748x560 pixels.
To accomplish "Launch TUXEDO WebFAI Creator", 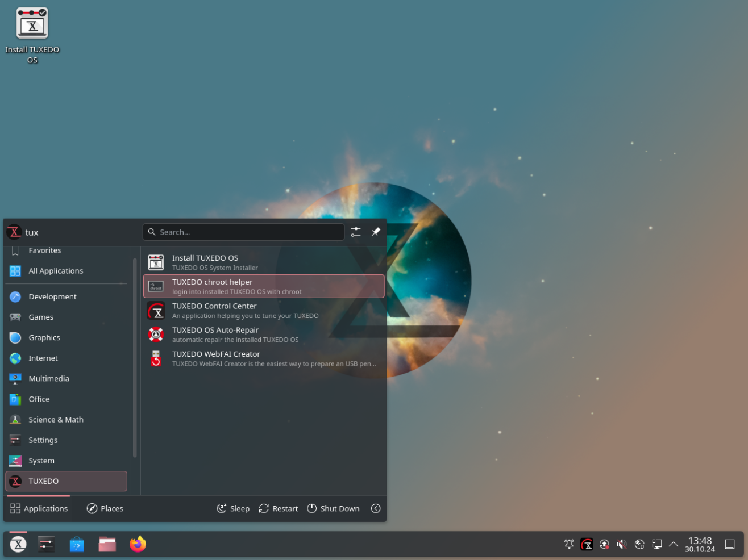I will pos(264,358).
